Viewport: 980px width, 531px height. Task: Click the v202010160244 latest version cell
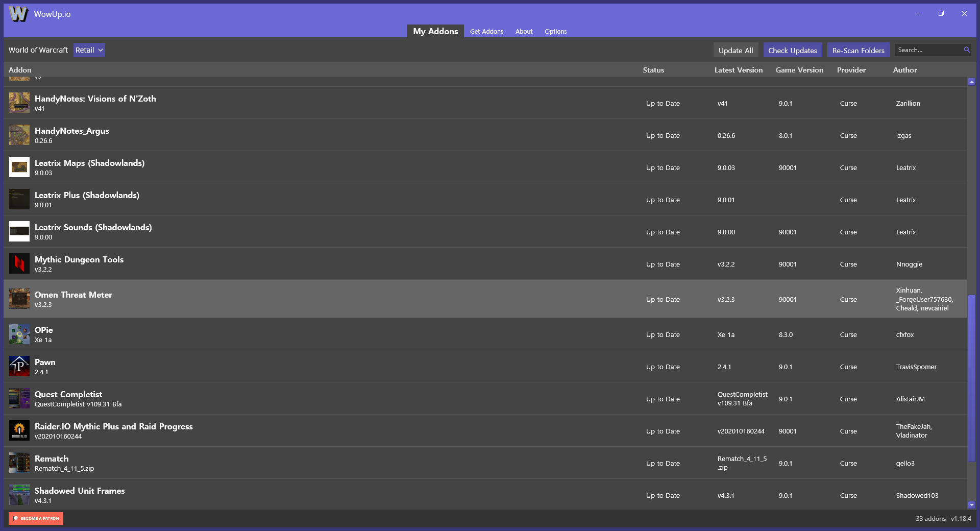(741, 431)
